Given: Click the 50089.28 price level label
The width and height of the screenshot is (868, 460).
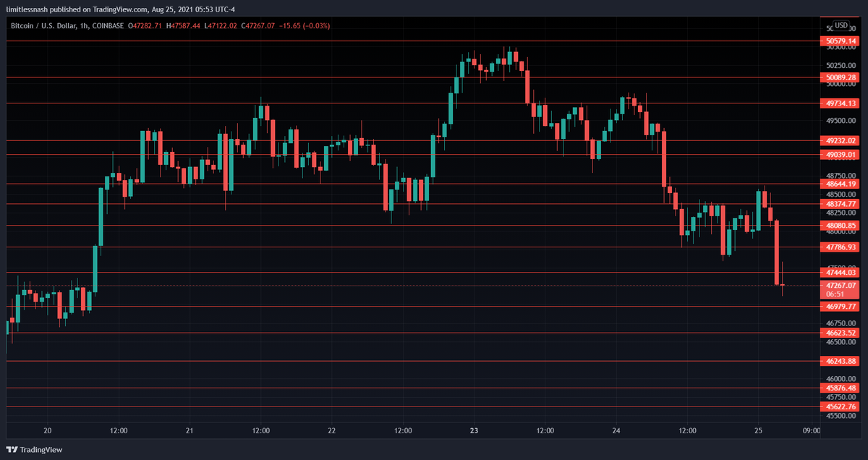Looking at the screenshot, I should tap(841, 77).
